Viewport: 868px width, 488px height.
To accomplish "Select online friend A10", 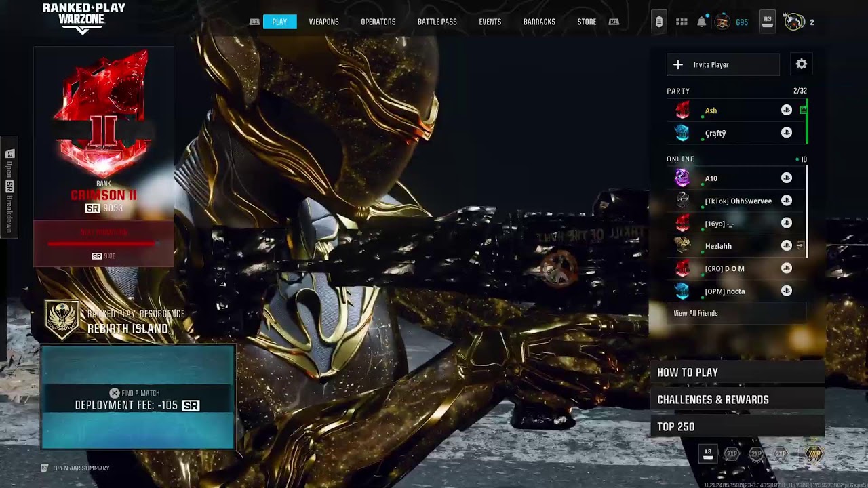I will click(736, 178).
